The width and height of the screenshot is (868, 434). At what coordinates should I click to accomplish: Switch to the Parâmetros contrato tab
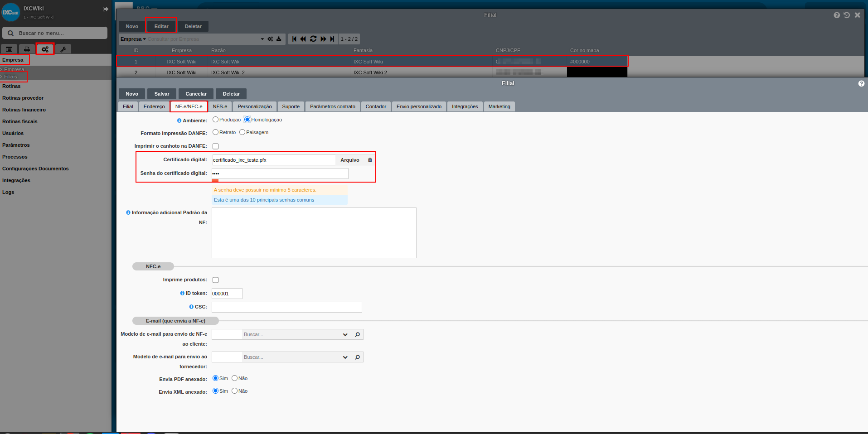pos(333,106)
